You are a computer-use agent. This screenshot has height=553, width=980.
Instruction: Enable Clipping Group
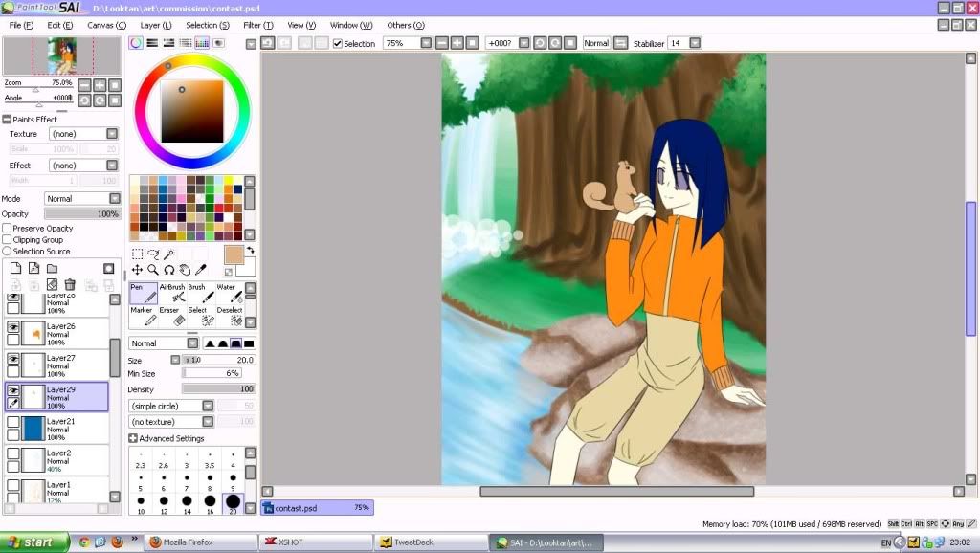click(7, 239)
